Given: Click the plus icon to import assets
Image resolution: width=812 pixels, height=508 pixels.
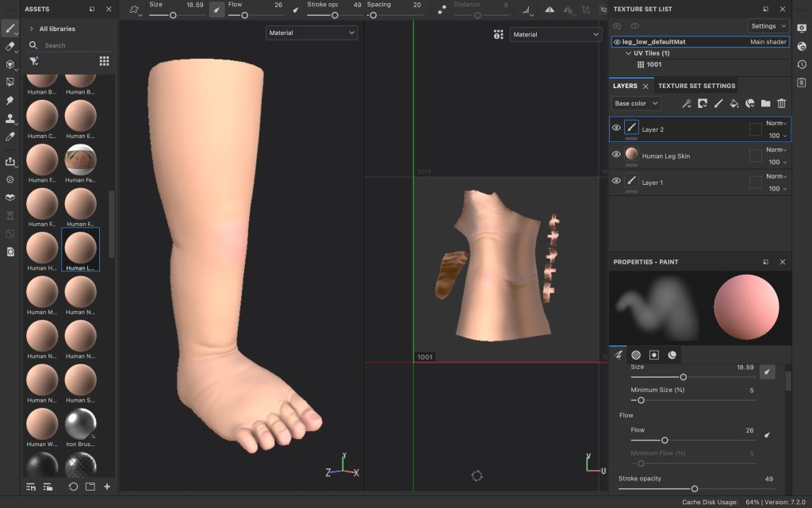Looking at the screenshot, I should pos(107,487).
